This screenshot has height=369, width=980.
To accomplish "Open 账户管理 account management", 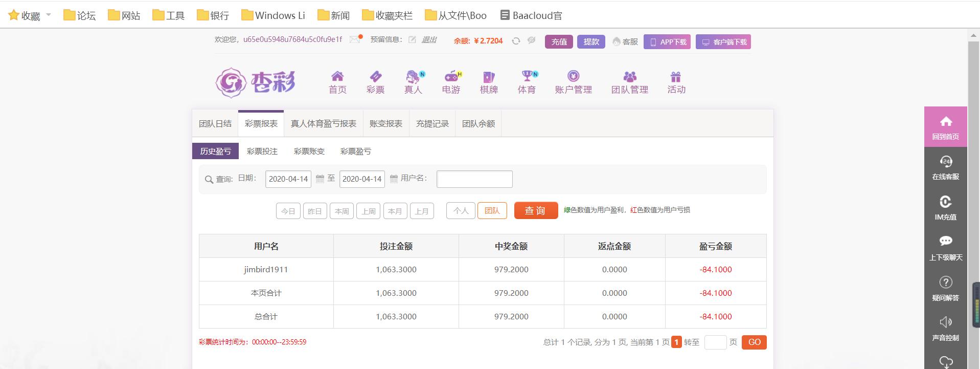I will click(x=574, y=82).
